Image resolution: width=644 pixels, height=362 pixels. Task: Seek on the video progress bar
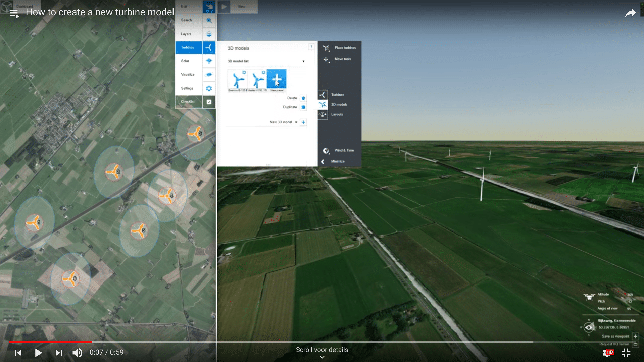tap(322, 342)
